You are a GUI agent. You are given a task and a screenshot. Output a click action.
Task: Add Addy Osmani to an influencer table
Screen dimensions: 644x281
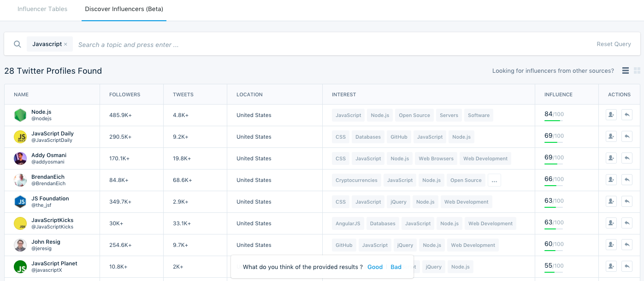611,158
